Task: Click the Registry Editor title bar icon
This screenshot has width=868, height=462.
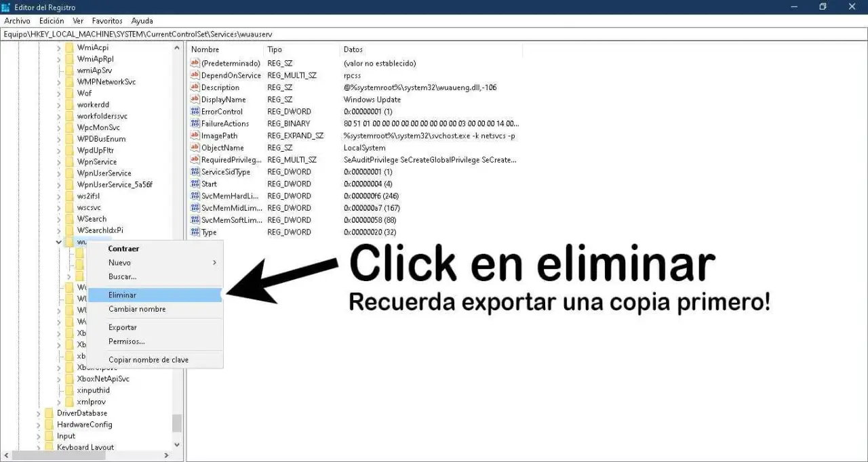Action: (x=7, y=7)
